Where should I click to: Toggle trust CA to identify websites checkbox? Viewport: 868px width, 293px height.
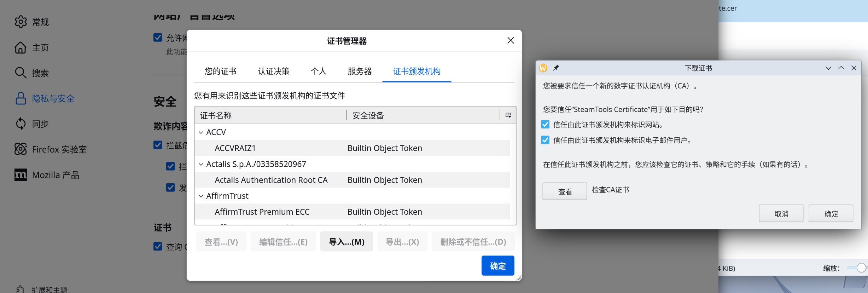point(545,125)
